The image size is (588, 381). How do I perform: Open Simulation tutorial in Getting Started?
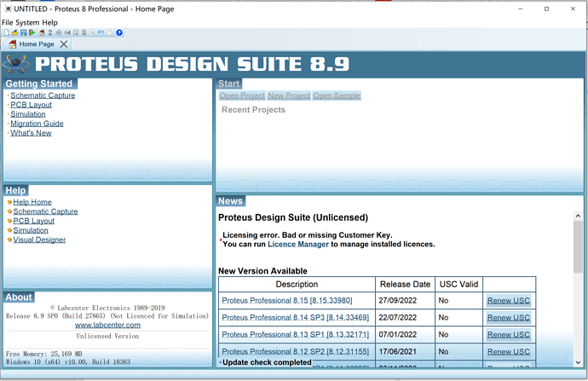click(x=28, y=114)
